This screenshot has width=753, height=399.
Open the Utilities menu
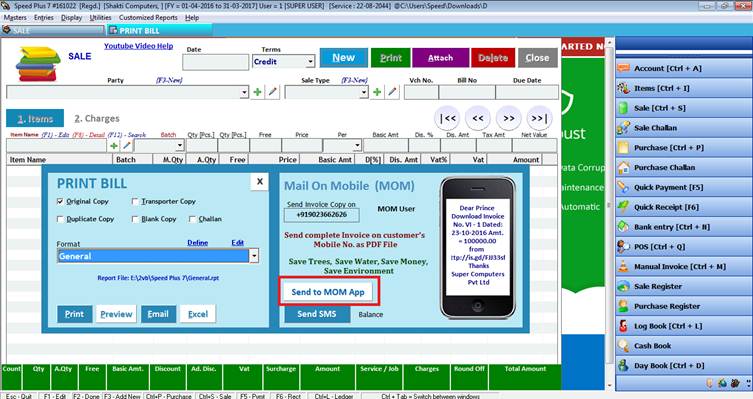tap(100, 17)
